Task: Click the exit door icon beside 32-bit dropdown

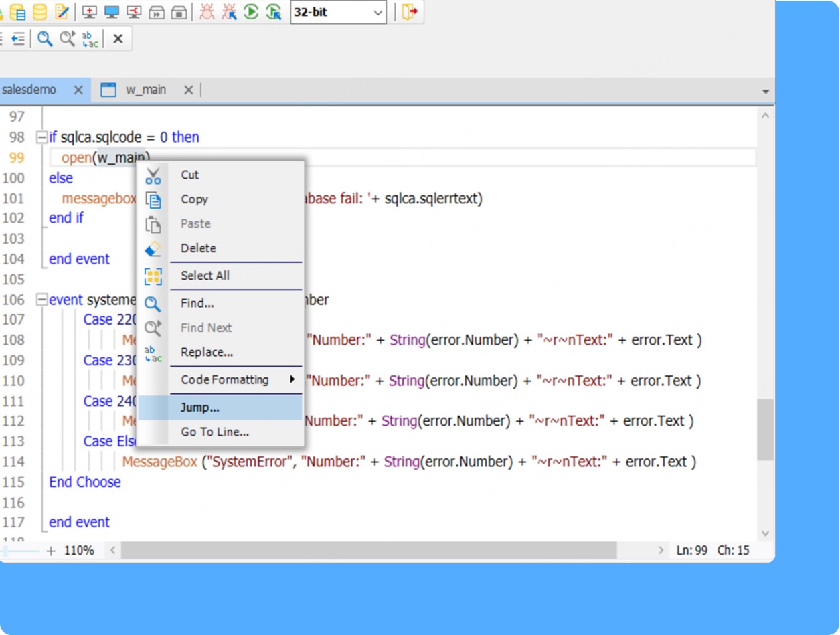Action: (x=410, y=12)
